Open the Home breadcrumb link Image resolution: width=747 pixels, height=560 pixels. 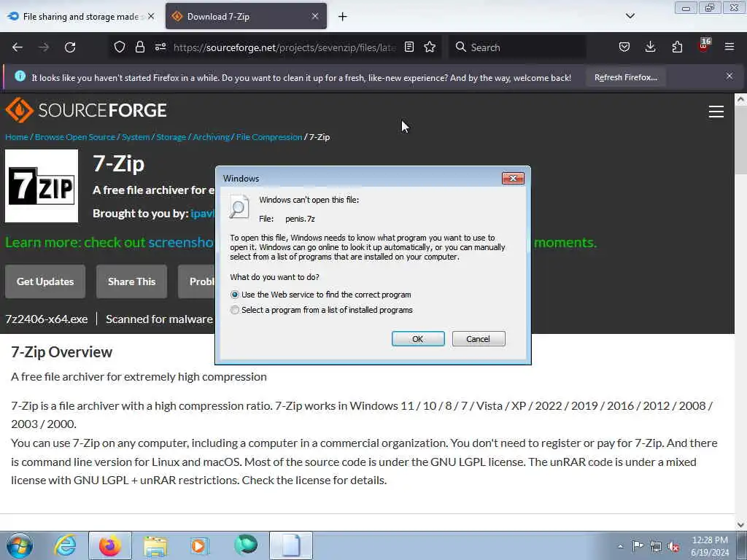pyautogui.click(x=17, y=137)
